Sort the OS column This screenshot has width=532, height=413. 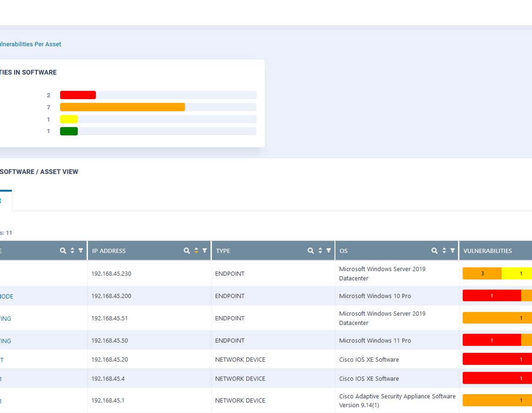(444, 251)
